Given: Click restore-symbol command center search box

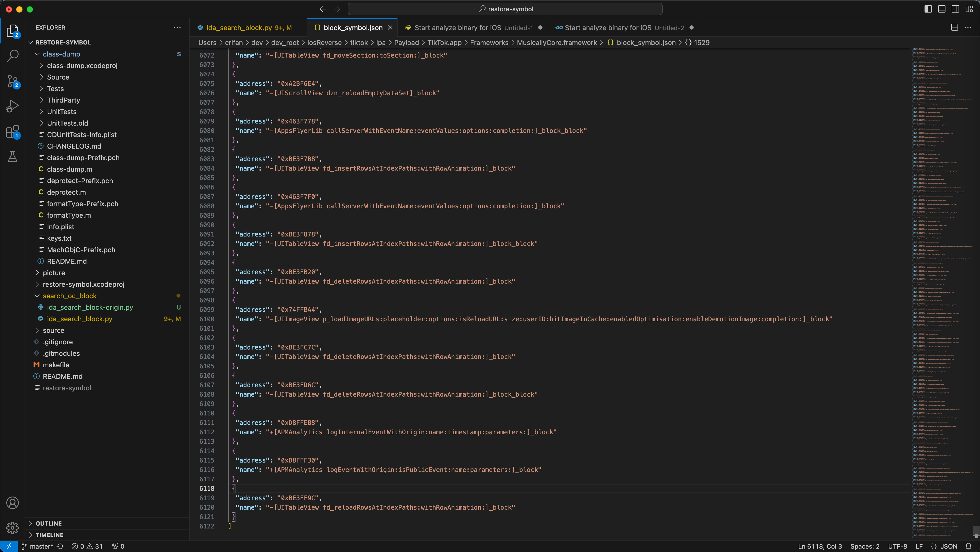Looking at the screenshot, I should [x=505, y=9].
